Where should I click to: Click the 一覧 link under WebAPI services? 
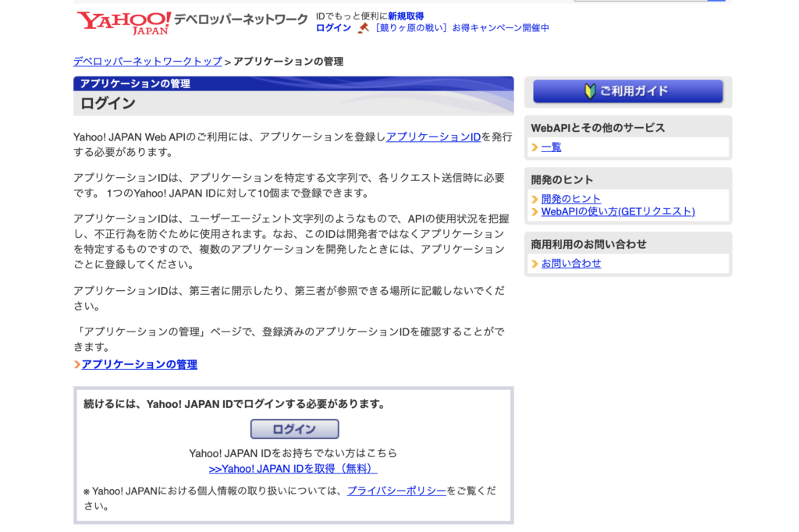coord(551,147)
